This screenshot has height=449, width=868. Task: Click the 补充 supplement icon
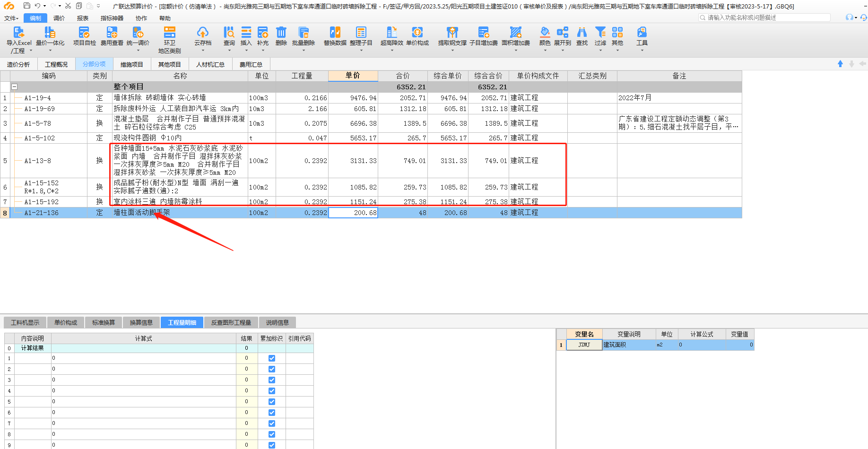coord(263,32)
